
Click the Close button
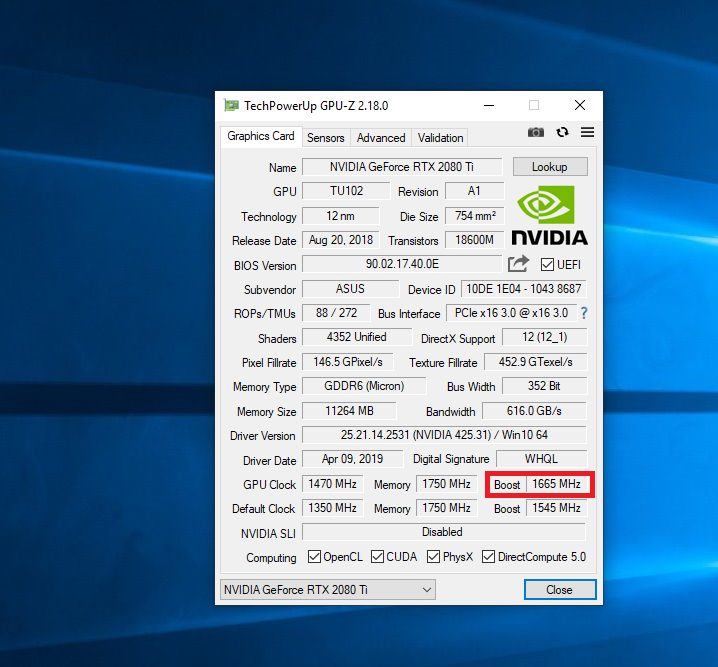[x=560, y=590]
